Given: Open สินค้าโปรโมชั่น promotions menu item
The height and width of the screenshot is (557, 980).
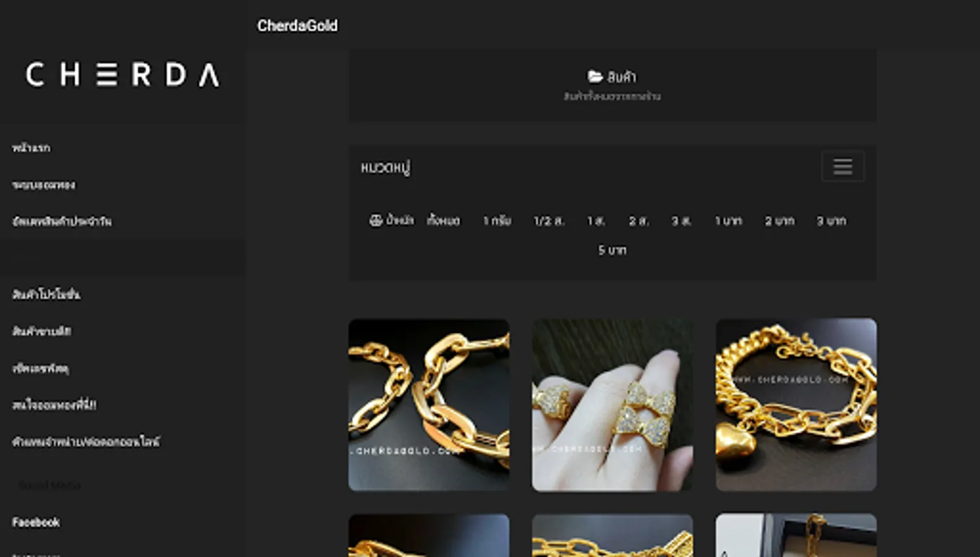Looking at the screenshot, I should pyautogui.click(x=46, y=295).
